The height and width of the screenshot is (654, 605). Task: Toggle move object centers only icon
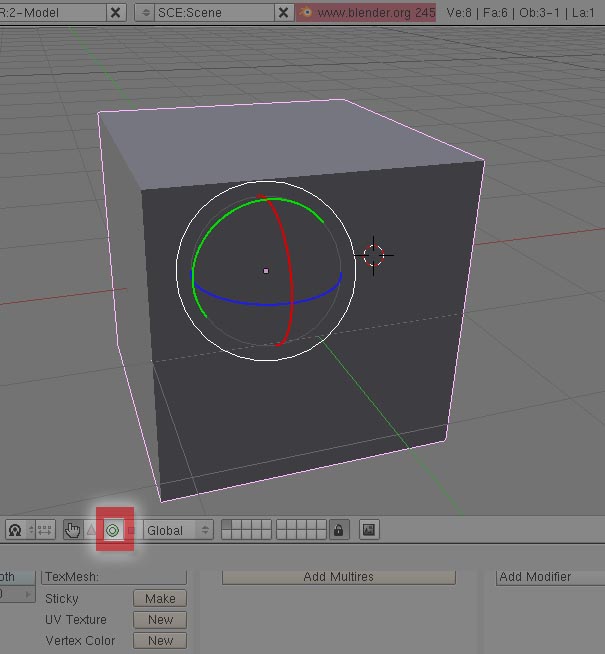(x=45, y=530)
